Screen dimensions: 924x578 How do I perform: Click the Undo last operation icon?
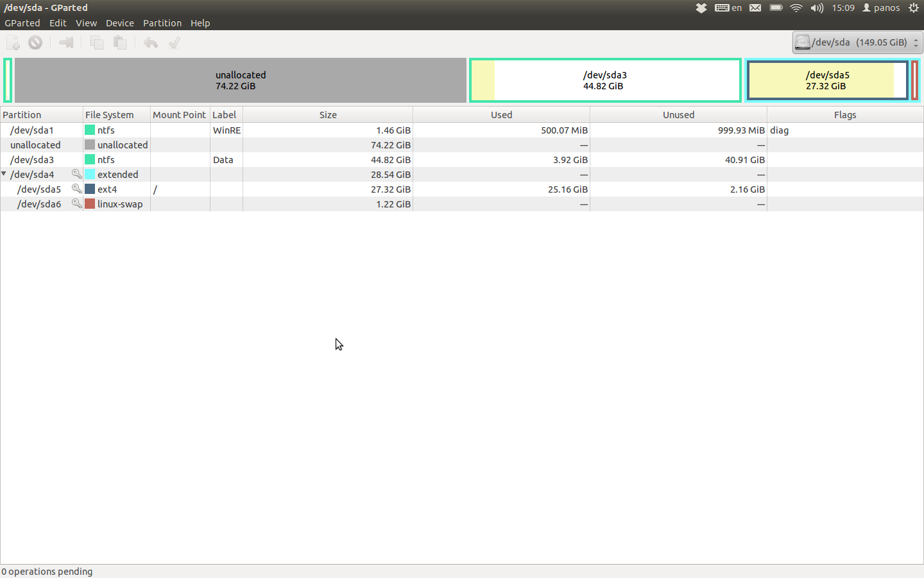point(151,43)
